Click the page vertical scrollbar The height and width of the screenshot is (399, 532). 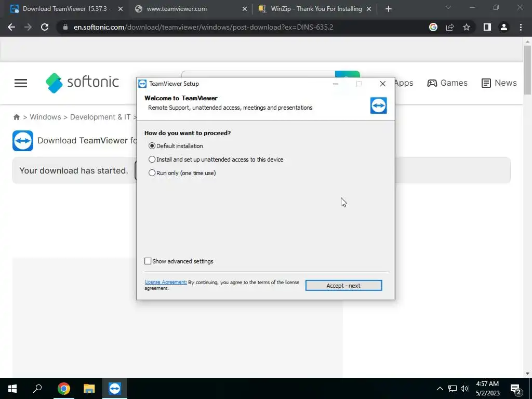pyautogui.click(x=527, y=71)
